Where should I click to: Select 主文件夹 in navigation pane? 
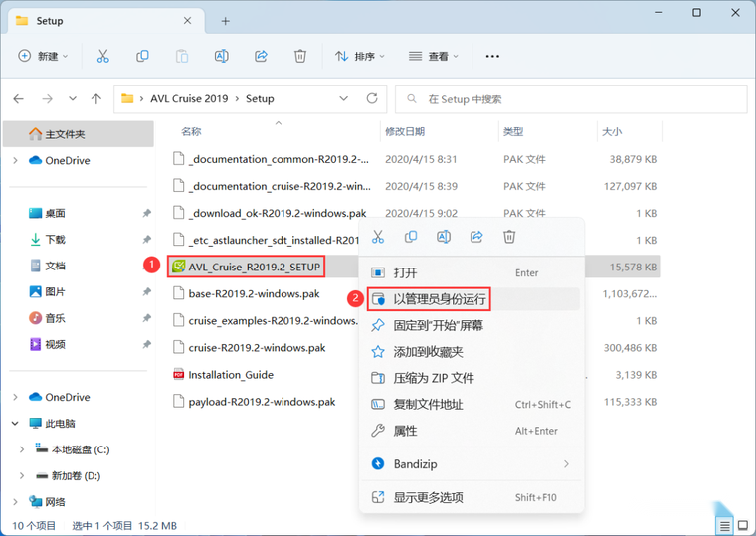(79, 134)
